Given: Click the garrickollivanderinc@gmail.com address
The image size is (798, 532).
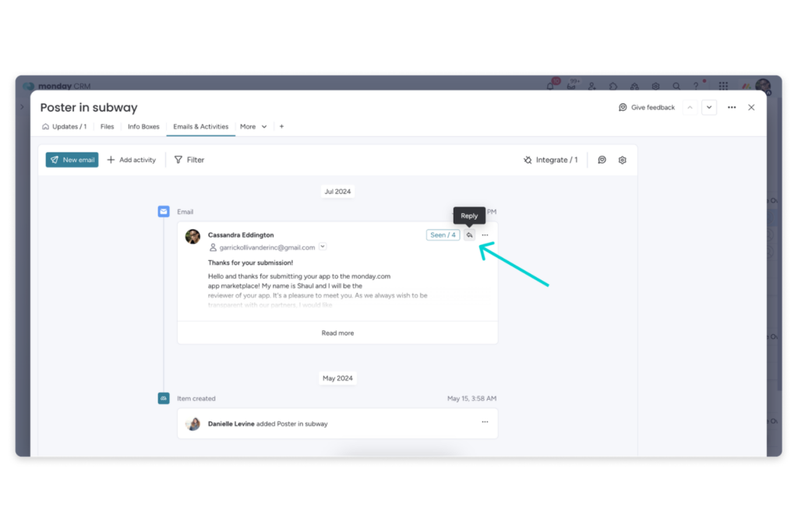Looking at the screenshot, I should point(267,247).
